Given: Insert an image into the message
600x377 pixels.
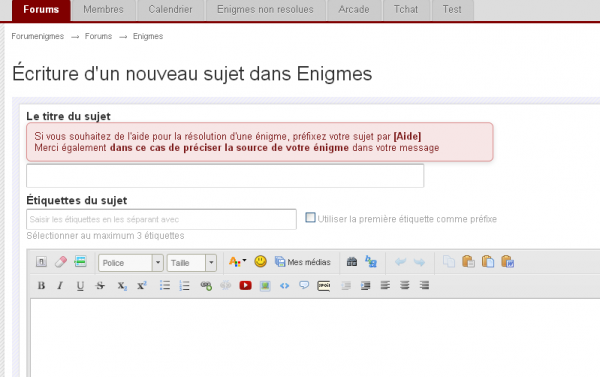Looking at the screenshot, I should 265,286.
